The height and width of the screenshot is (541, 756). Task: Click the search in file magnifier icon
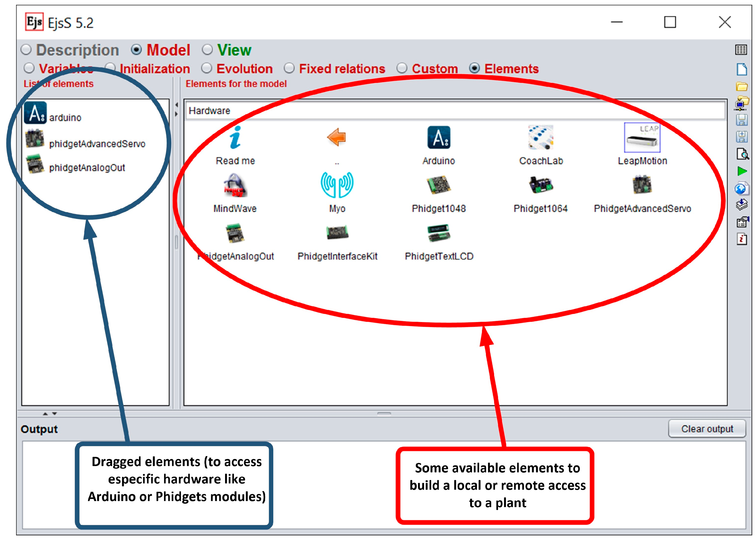(742, 154)
